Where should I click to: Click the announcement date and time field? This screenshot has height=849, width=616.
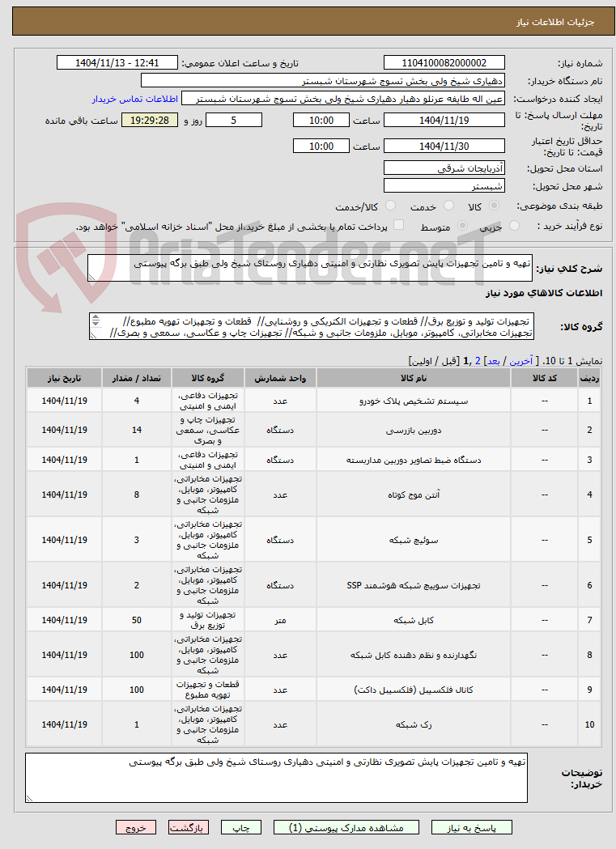117,63
